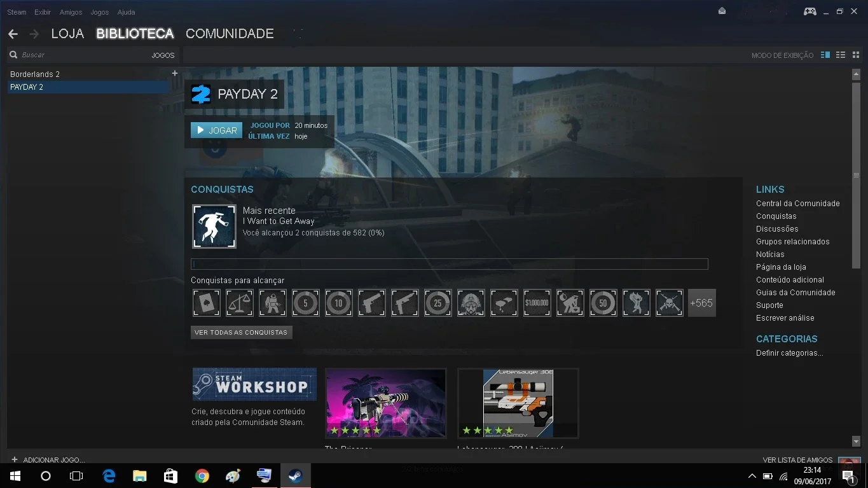This screenshot has height=488, width=868.
Task: Click the forward arrow navigation button
Action: point(34,34)
